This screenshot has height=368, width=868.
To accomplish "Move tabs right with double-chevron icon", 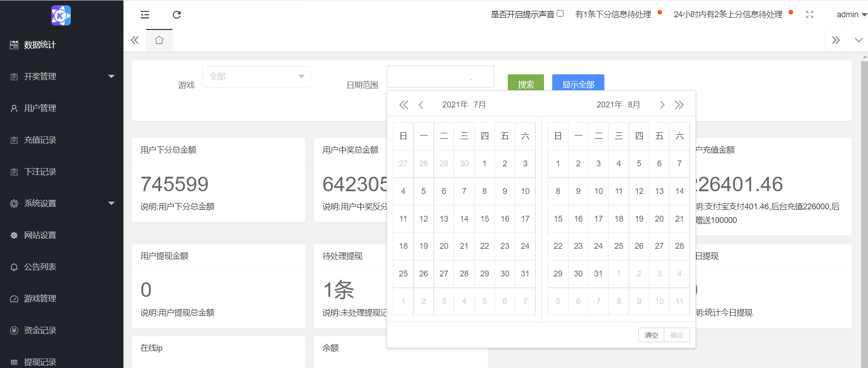I will tap(836, 40).
